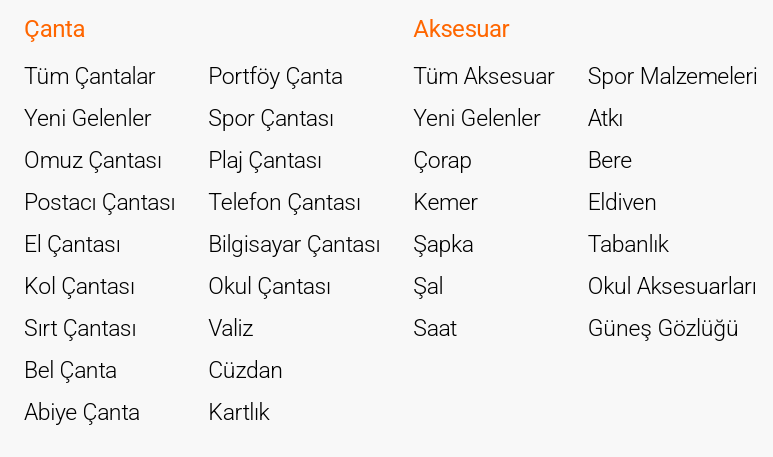Choose Şapka from accessories

coord(443,244)
